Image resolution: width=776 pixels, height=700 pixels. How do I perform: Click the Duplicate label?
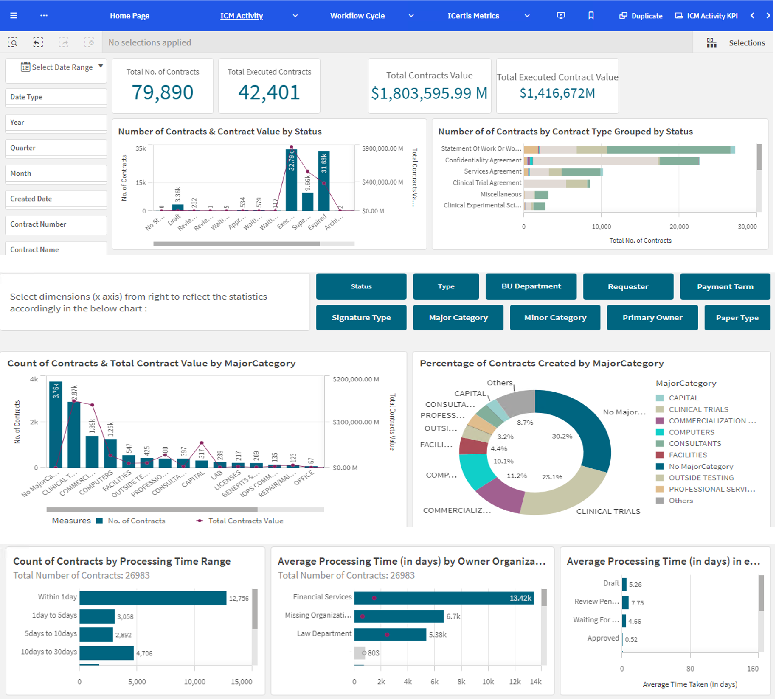(647, 16)
